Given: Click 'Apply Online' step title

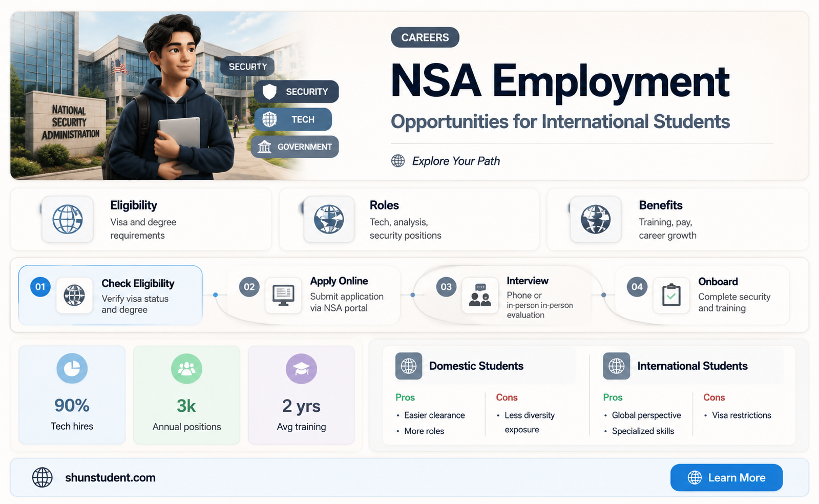Looking at the screenshot, I should 339,281.
